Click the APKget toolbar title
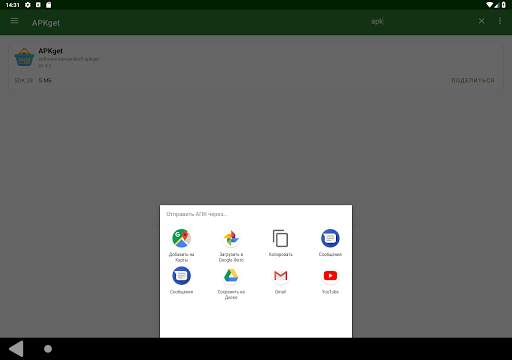 coord(46,23)
